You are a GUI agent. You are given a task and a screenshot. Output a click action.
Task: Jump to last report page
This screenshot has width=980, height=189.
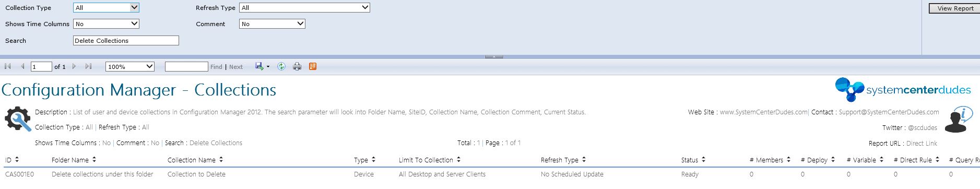(88, 67)
